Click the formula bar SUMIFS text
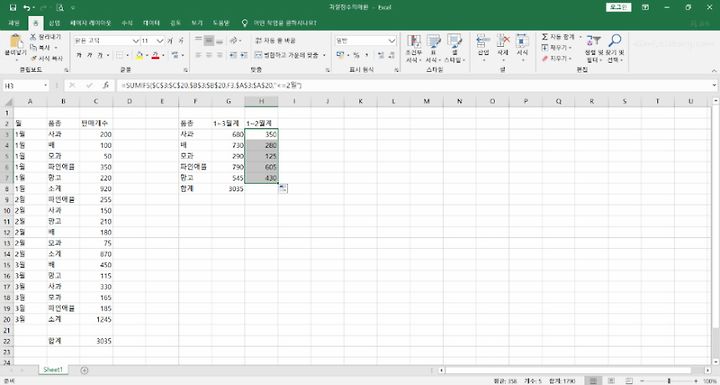The image size is (720, 385). click(x=212, y=85)
